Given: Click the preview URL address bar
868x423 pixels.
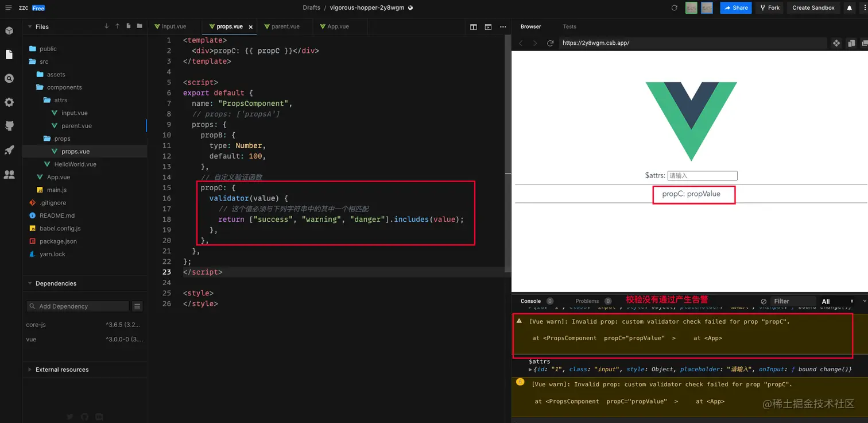Looking at the screenshot, I should coord(692,43).
